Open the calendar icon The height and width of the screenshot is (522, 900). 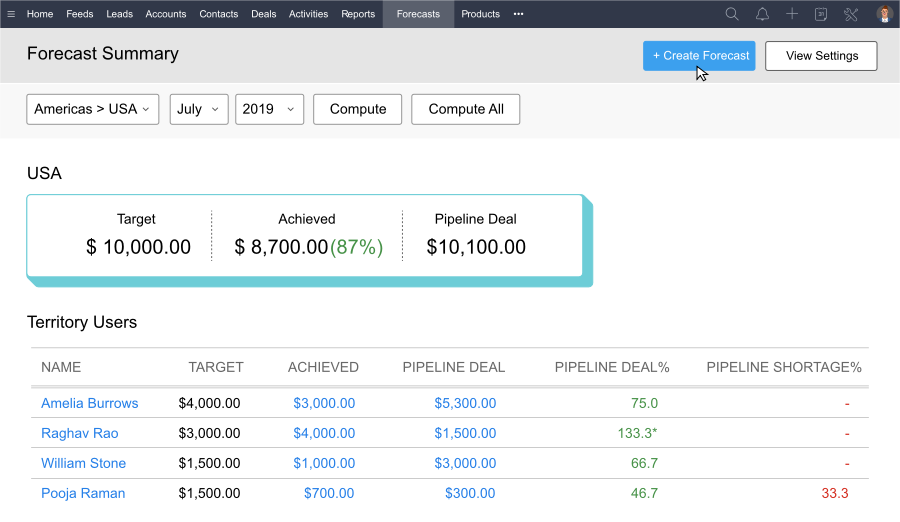pos(821,14)
